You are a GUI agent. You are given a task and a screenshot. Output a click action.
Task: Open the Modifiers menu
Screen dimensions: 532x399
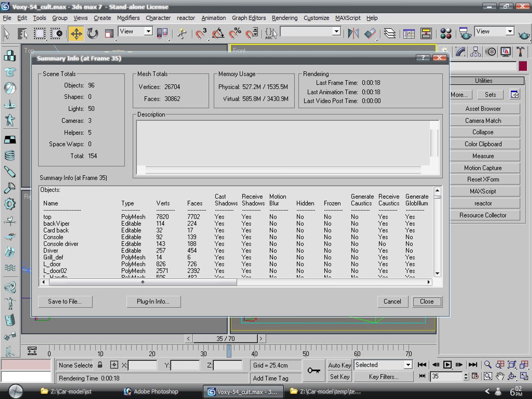[128, 18]
